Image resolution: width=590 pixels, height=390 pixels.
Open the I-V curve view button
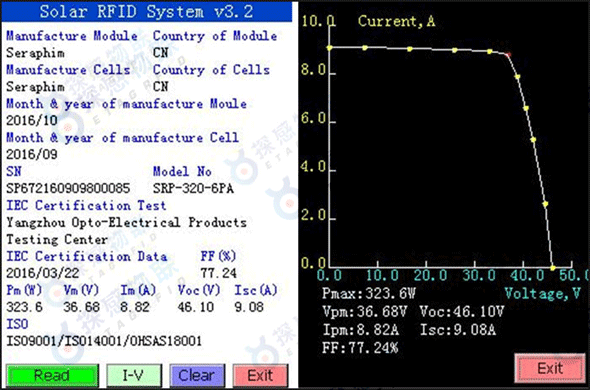coord(134,375)
